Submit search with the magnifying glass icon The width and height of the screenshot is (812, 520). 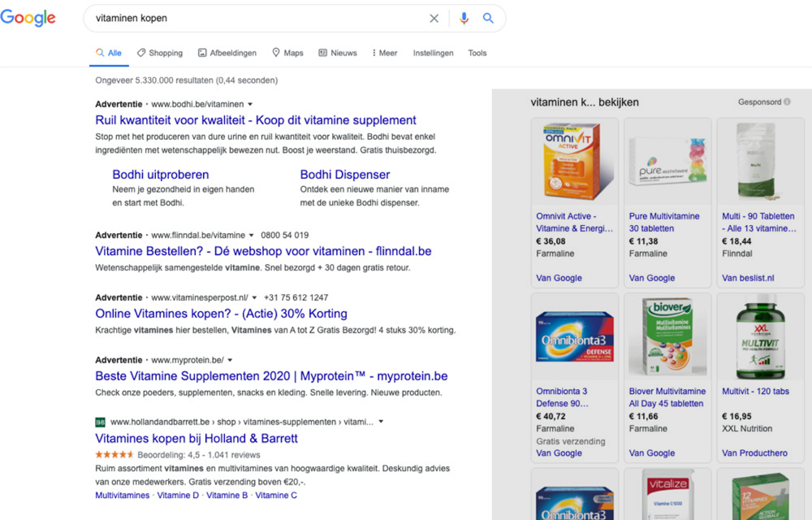coord(488,18)
